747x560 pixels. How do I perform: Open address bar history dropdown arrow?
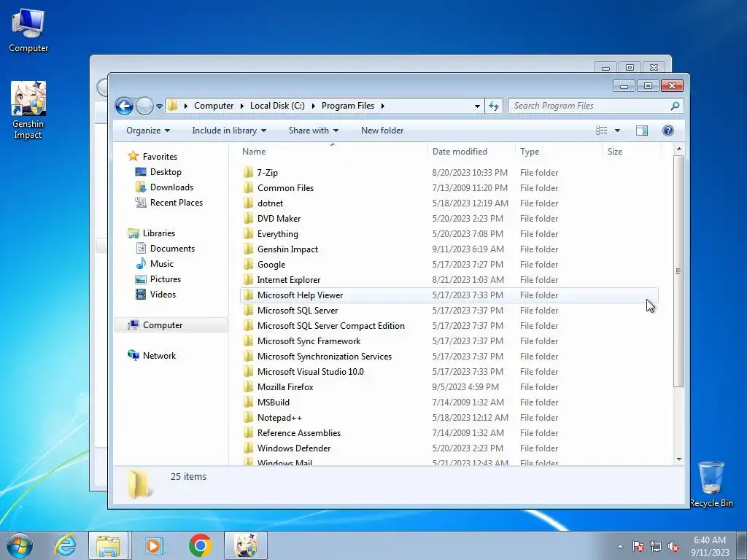tap(477, 106)
